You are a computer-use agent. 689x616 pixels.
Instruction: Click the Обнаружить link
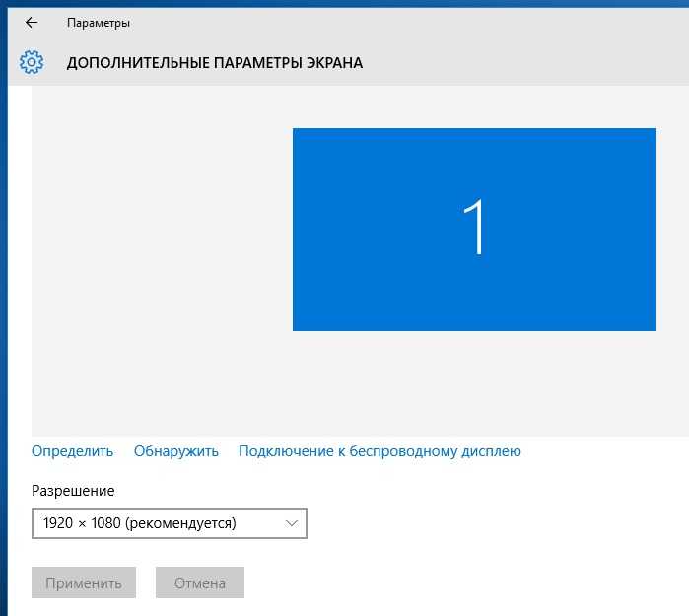(x=176, y=451)
